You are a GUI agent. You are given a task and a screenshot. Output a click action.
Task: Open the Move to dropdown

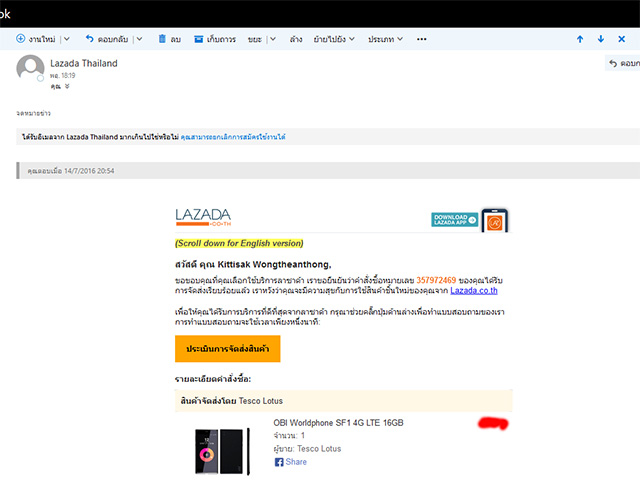pyautogui.click(x=334, y=39)
